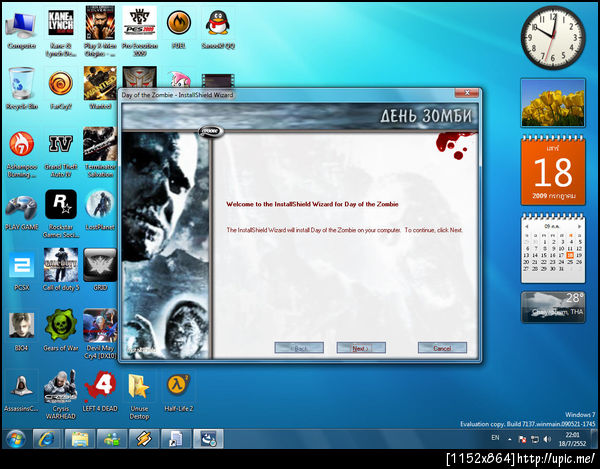
Task: Open the Windows Start menu orb
Action: 16,439
